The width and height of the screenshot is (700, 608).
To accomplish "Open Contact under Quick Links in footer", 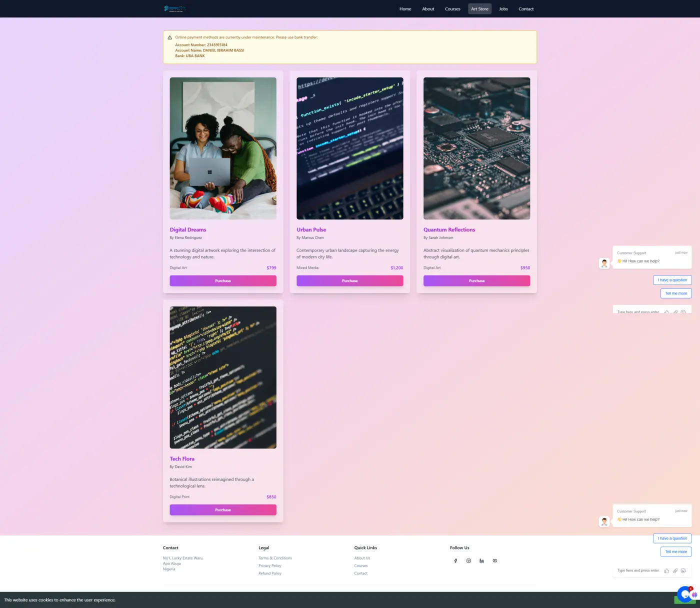I will pos(361,573).
